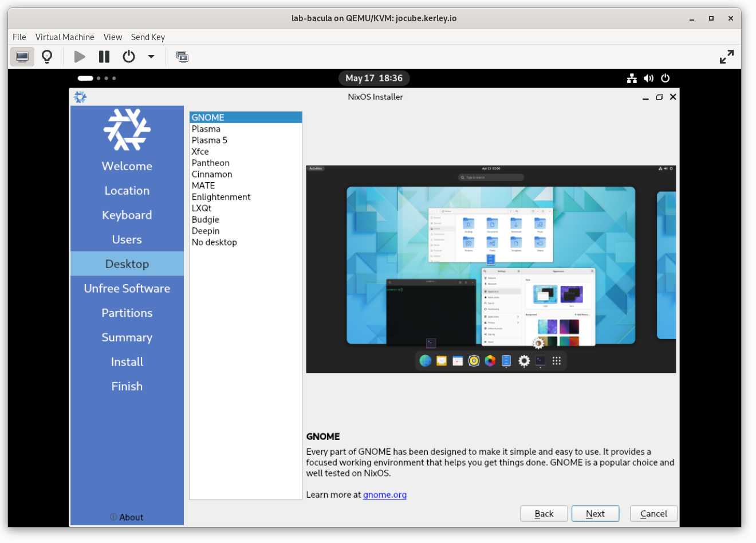The width and height of the screenshot is (756, 543).
Task: Open the May 17 18:36 clock menu
Action: pyautogui.click(x=374, y=78)
